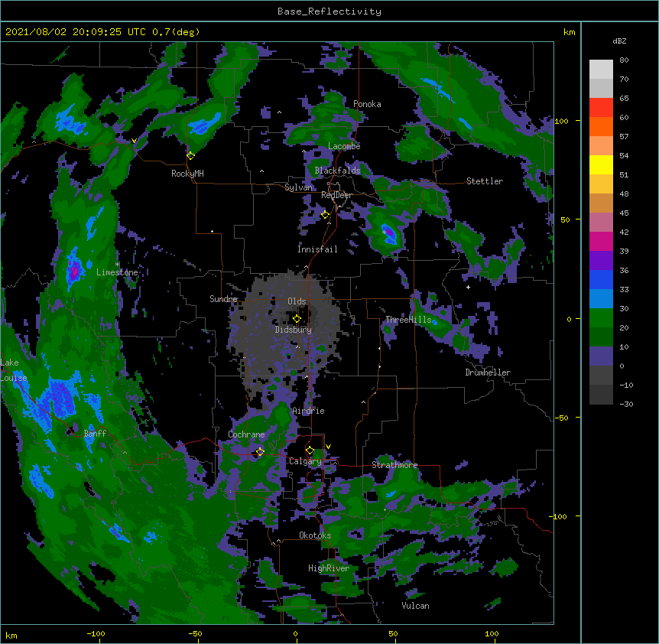659x644 pixels.
Task: Click the yellow diamond marker below Cochrane
Action: (260, 451)
